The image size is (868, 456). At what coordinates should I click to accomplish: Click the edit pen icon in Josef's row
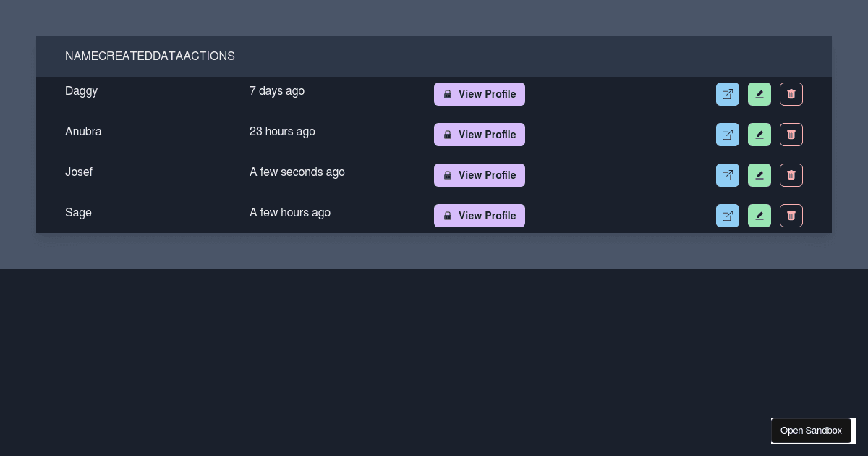click(759, 175)
